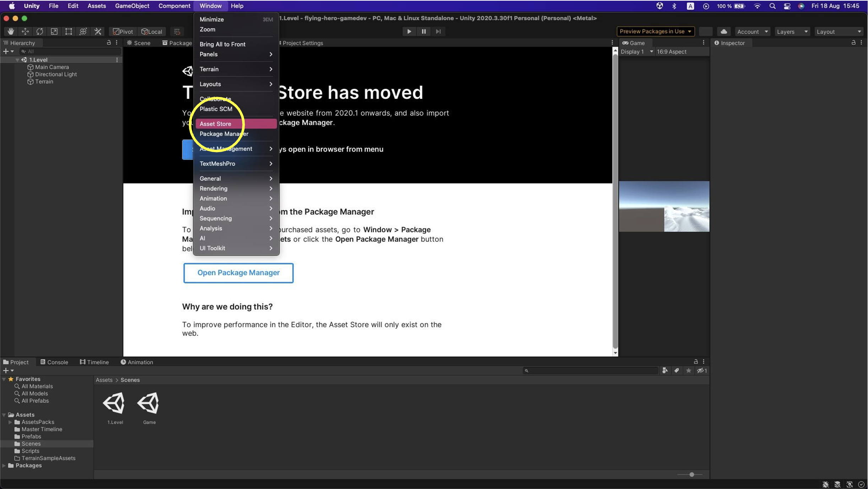Image resolution: width=868 pixels, height=489 pixels.
Task: Click Open Package Manager button
Action: click(238, 273)
